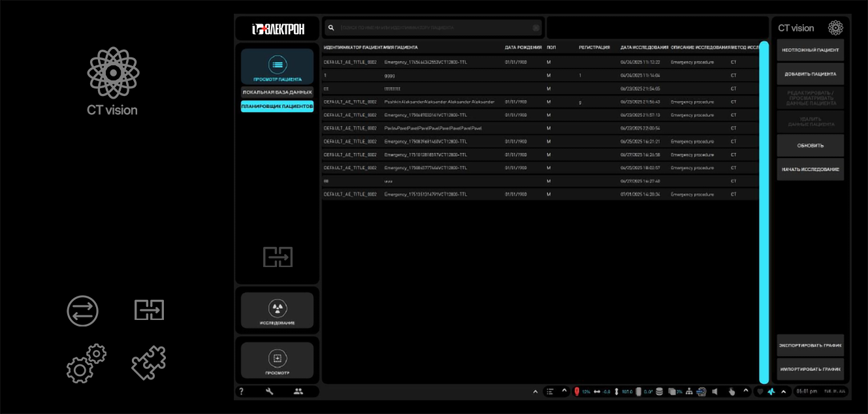Sort by ИМЯ ПАЦИЕНТА column header

tap(401, 47)
